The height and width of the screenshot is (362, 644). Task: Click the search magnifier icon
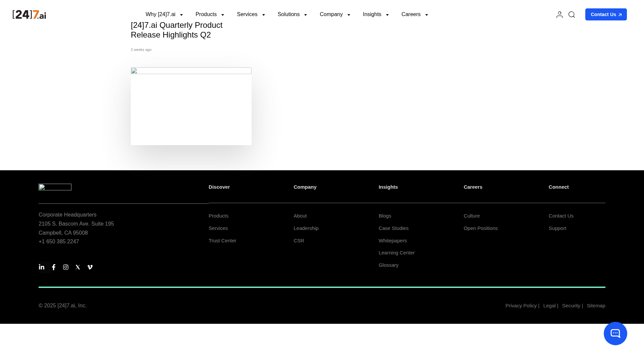pos(572,14)
